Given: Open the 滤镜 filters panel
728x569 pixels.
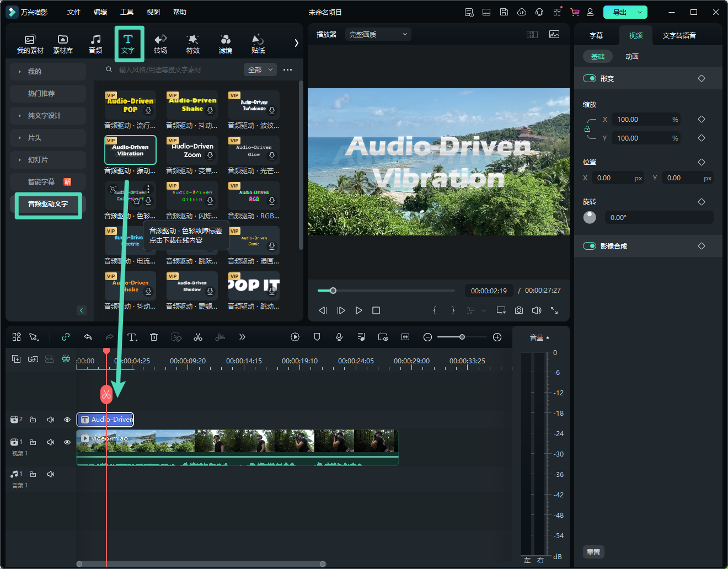Looking at the screenshot, I should 225,44.
